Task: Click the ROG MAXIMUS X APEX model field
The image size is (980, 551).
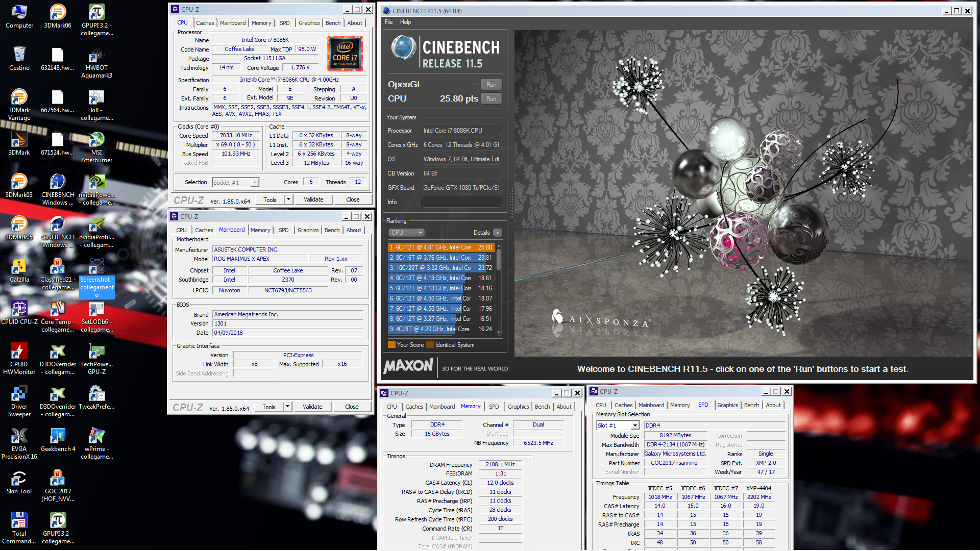Action: click(260, 259)
